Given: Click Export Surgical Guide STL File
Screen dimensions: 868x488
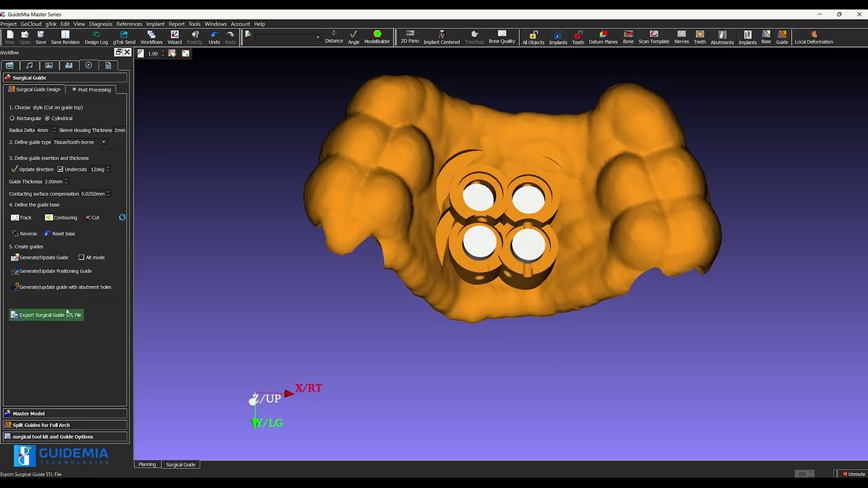Looking at the screenshot, I should [x=46, y=314].
